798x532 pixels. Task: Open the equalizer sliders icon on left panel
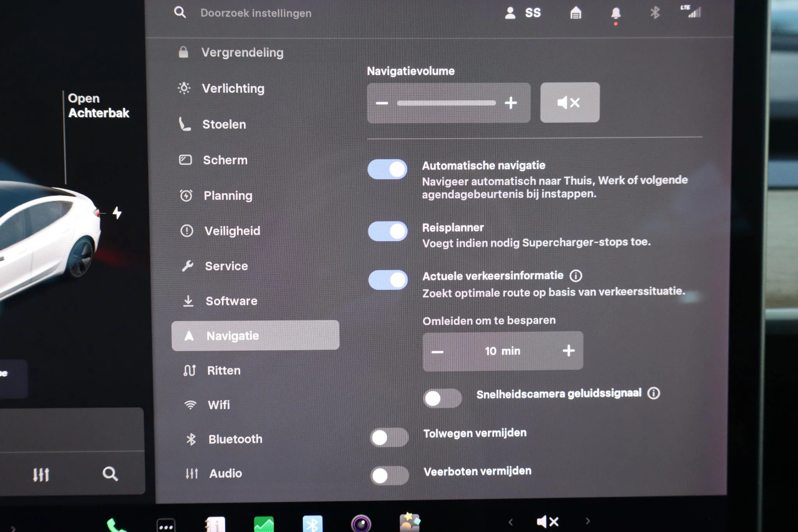click(41, 474)
